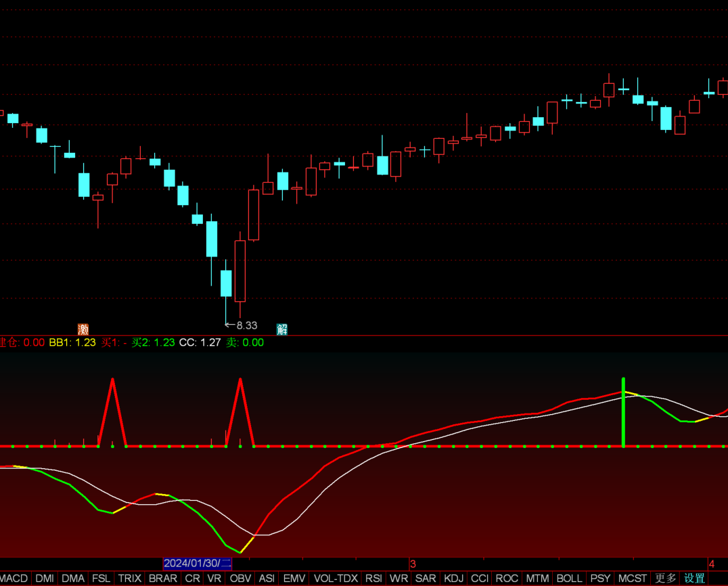728x586 pixels.
Task: Click the orange 激 marker icon
Action: (83, 330)
